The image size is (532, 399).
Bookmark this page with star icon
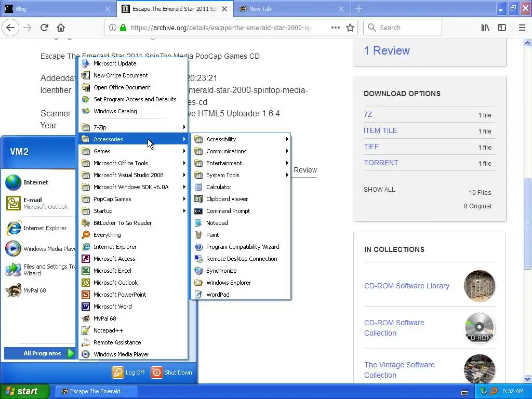350,28
